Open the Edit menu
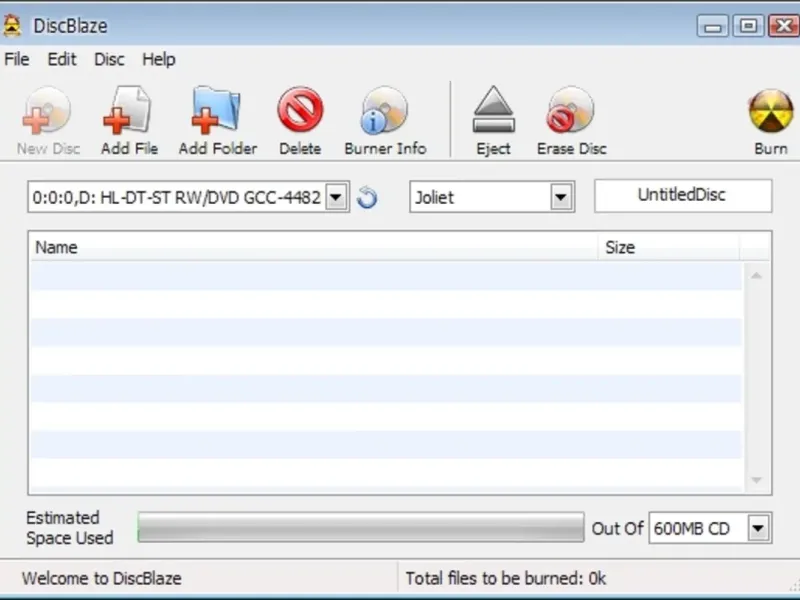The height and width of the screenshot is (600, 800). [x=62, y=59]
